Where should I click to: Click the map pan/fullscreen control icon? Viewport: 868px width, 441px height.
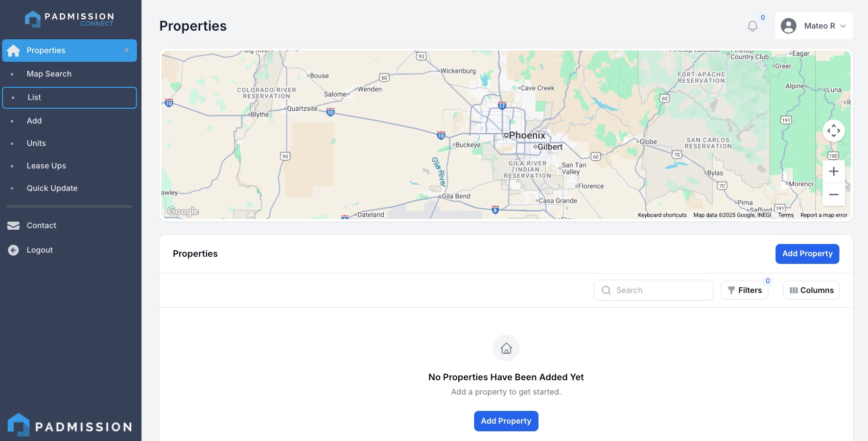[833, 131]
